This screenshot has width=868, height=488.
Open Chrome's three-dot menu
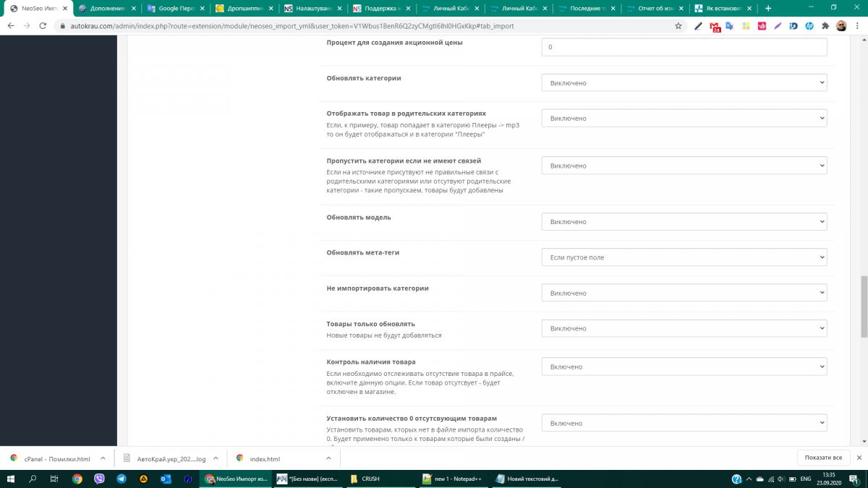(x=857, y=25)
